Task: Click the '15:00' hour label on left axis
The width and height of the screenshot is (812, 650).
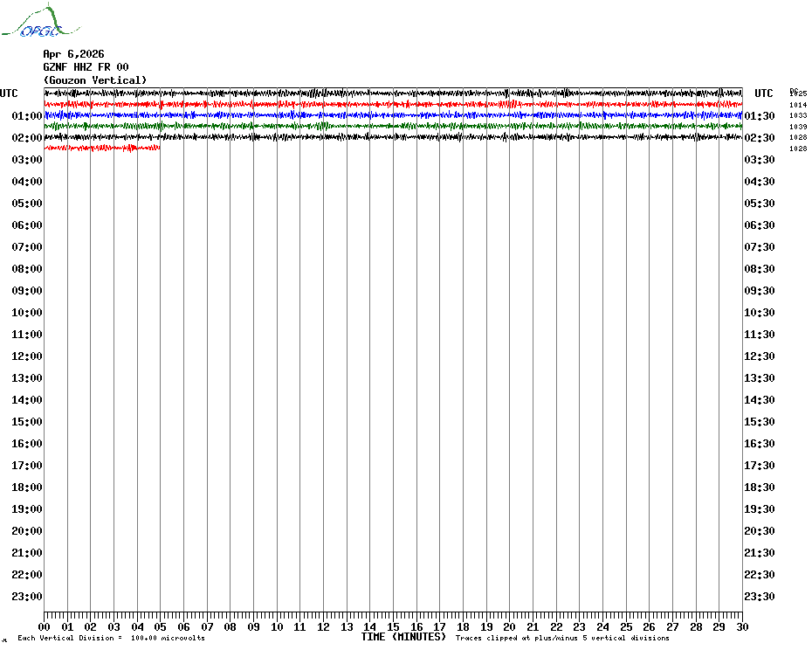Action: [27, 421]
